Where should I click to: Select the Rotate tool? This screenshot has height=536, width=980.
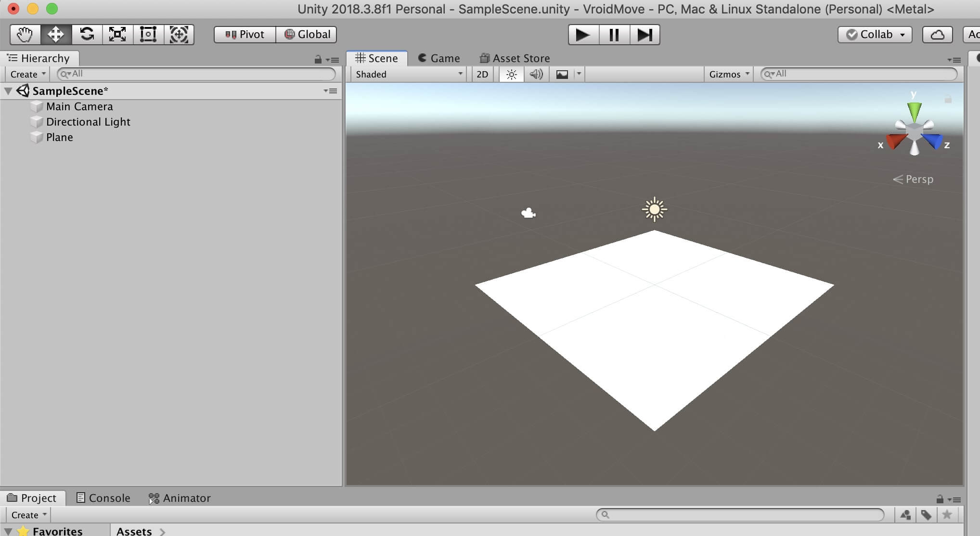click(87, 35)
